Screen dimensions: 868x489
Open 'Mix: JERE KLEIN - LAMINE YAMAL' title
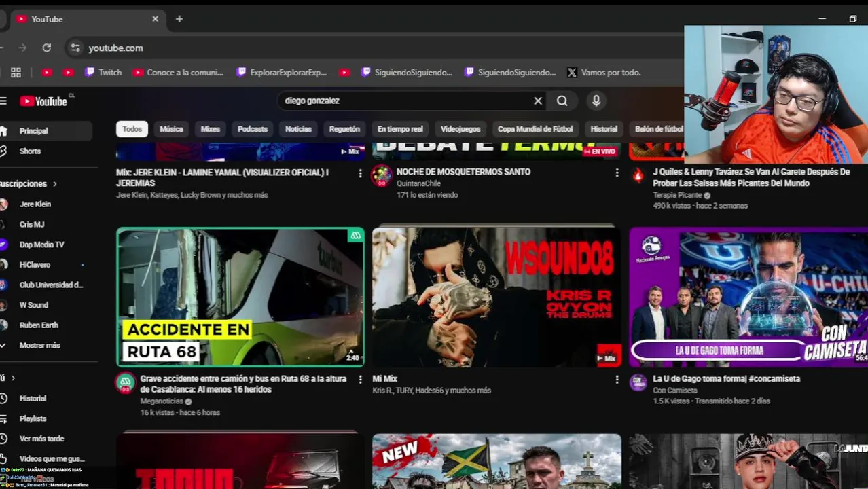point(222,177)
